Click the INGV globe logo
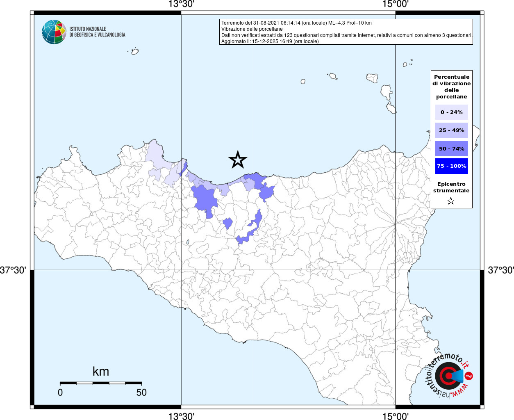This screenshot has width=514, height=420. [x=54, y=32]
